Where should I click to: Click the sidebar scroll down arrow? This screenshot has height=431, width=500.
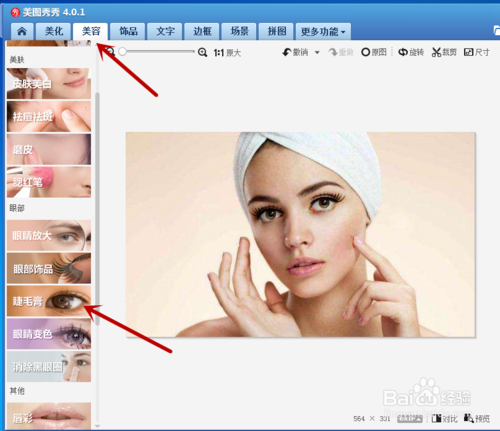tap(97, 426)
